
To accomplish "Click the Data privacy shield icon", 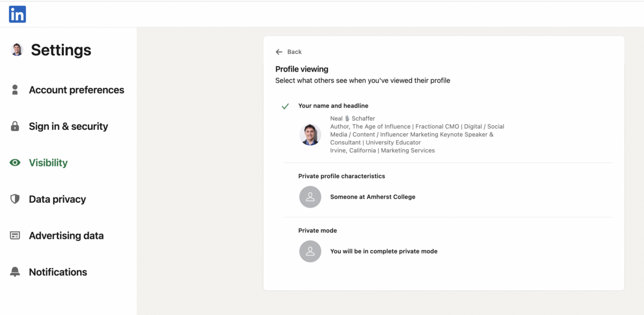I will point(15,199).
